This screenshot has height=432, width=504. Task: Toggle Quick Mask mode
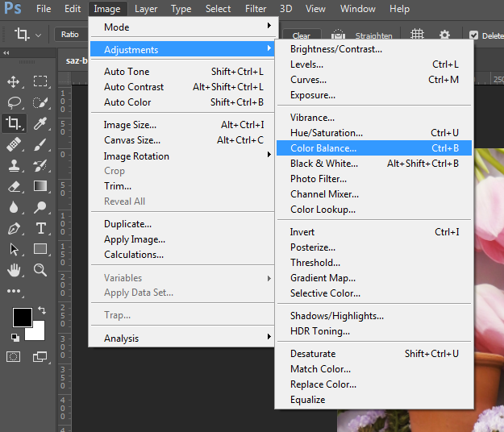(x=14, y=356)
